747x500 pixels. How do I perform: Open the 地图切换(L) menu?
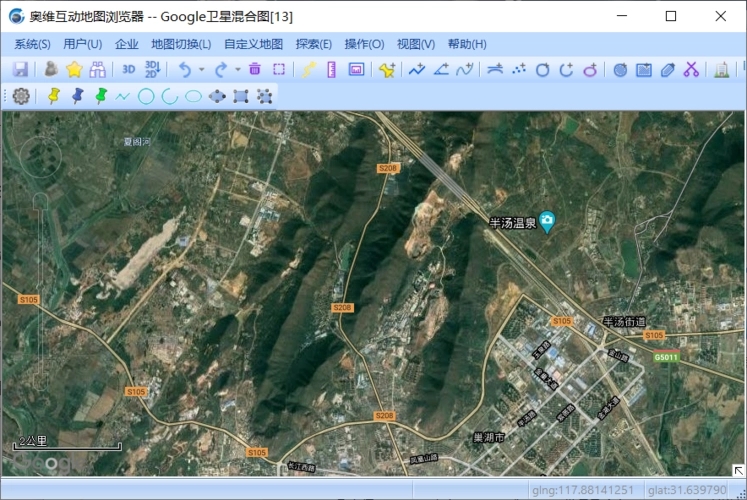[181, 44]
